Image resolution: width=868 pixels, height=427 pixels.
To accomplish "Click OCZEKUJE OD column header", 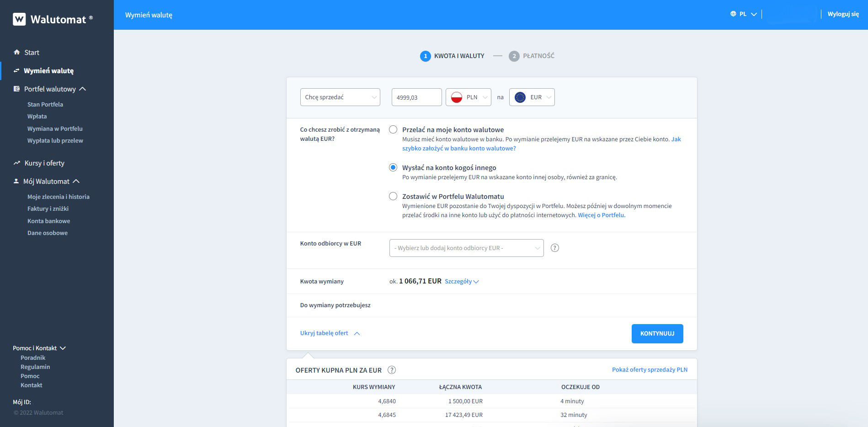I will coord(580,387).
